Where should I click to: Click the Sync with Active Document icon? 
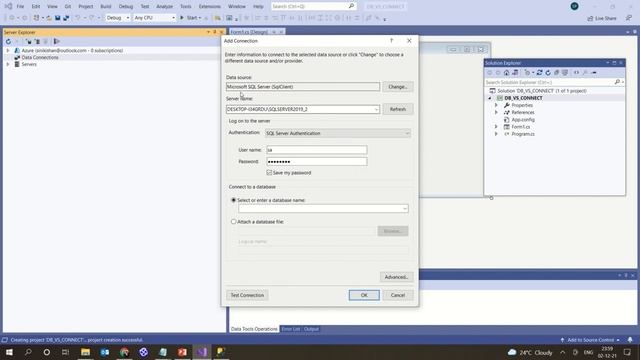click(x=539, y=73)
